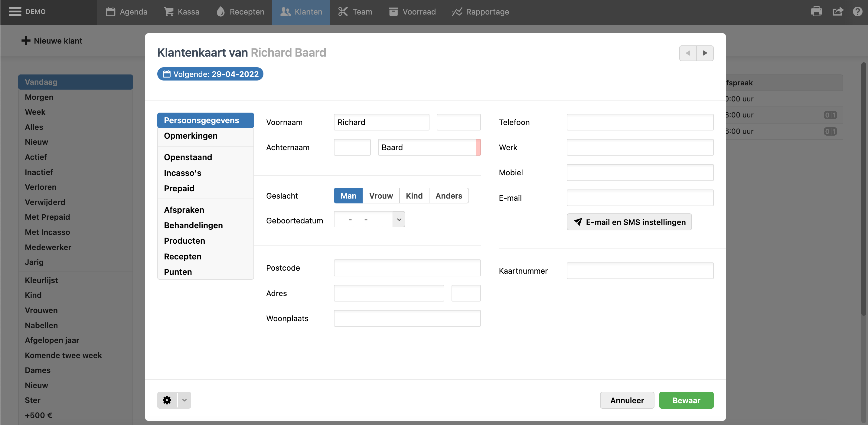
Task: Expand the Geboortedatum dropdown arrow
Action: pyautogui.click(x=399, y=219)
